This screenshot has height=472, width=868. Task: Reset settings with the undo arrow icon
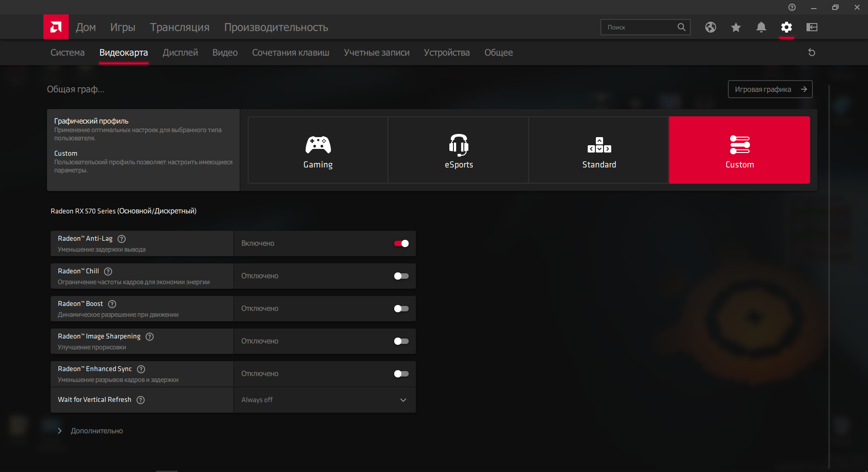(811, 52)
